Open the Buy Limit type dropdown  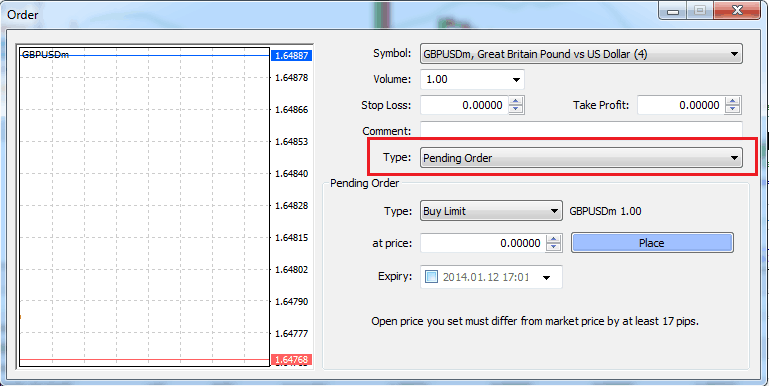point(491,211)
